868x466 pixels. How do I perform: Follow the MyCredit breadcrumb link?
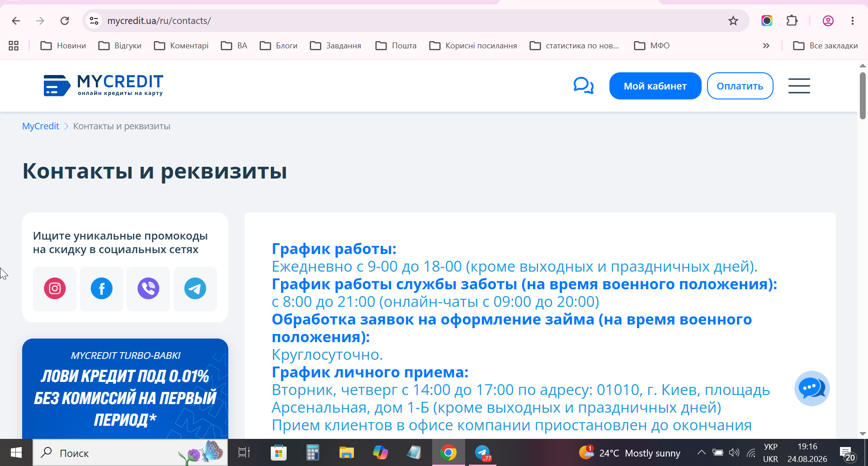(41, 126)
